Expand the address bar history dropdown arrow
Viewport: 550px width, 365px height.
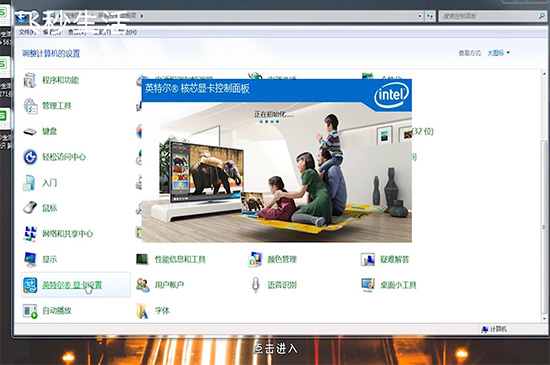click(x=420, y=16)
